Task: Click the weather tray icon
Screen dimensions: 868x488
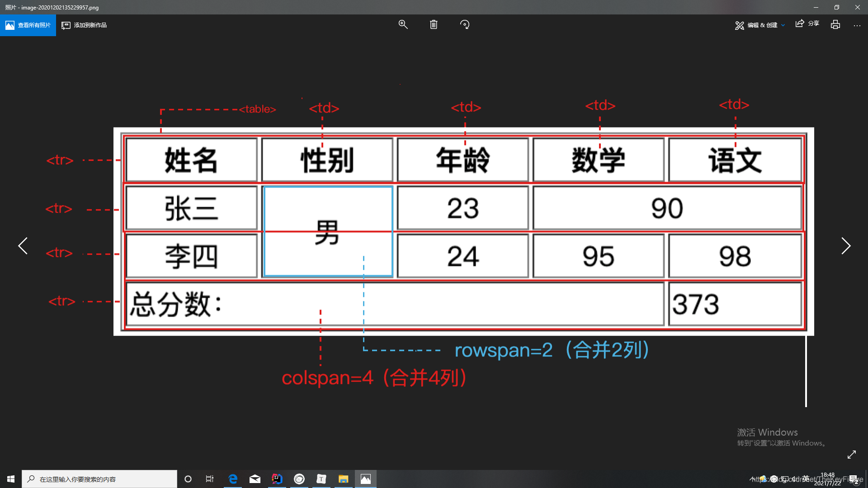Action: point(763,479)
